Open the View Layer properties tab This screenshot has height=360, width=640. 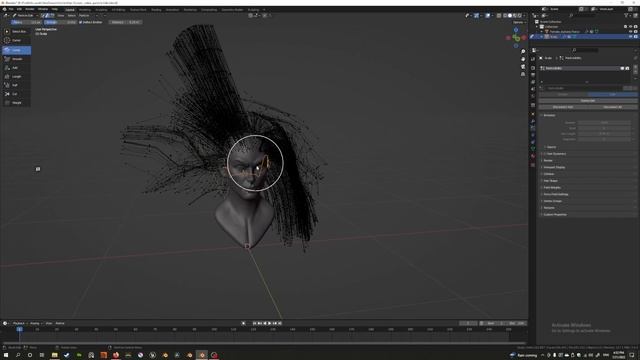533,82
